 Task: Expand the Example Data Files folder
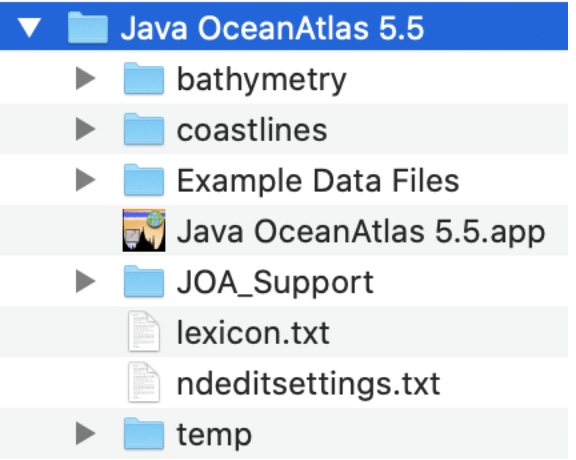click(x=86, y=180)
